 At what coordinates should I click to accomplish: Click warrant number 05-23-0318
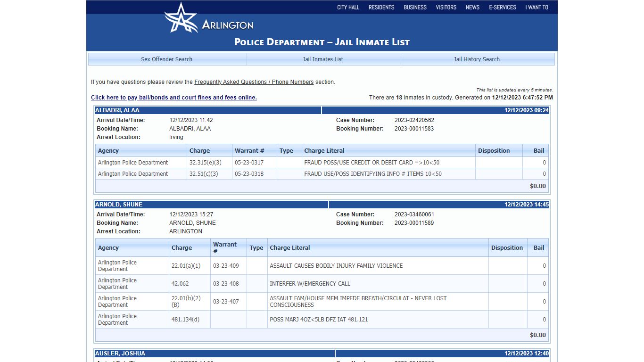(249, 174)
